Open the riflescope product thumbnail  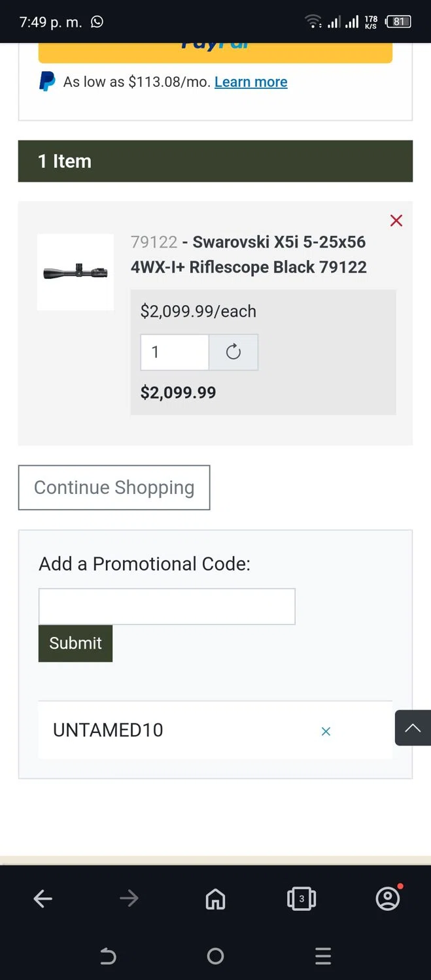pyautogui.click(x=75, y=272)
